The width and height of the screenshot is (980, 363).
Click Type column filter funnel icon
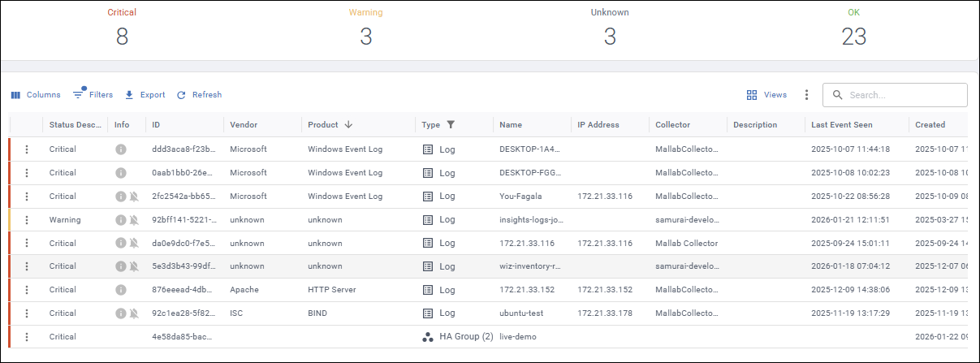coord(451,125)
